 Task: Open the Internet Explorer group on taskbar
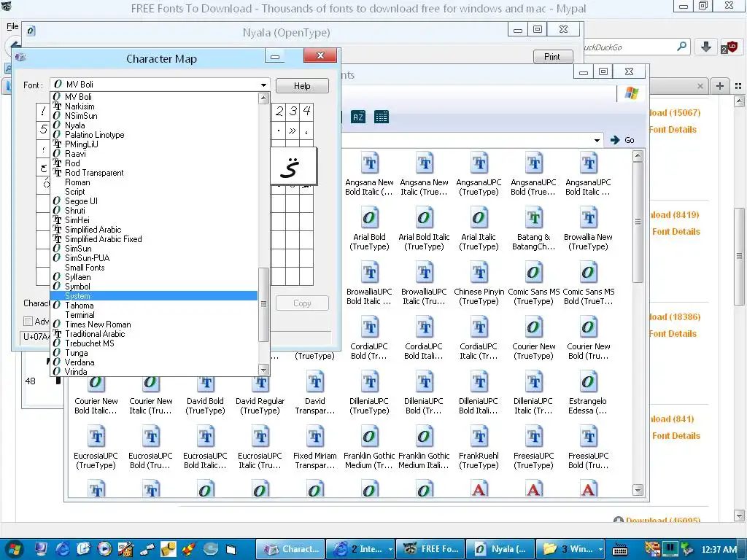click(x=360, y=549)
